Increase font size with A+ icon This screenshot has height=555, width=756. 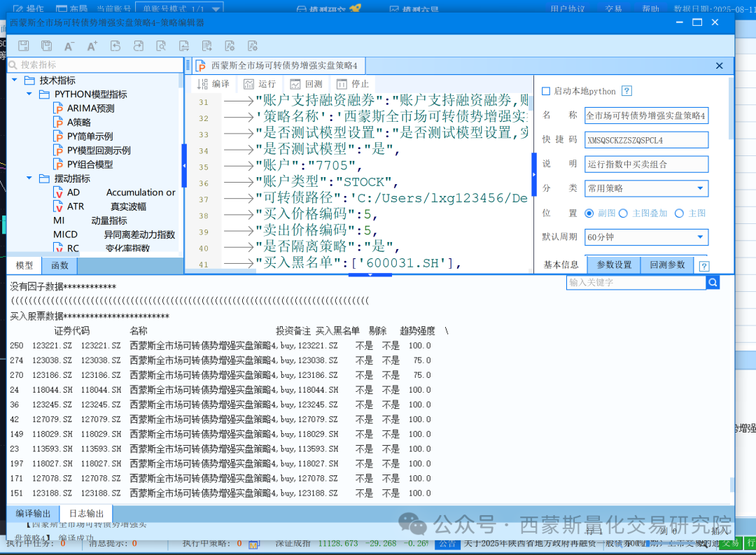tap(92, 45)
